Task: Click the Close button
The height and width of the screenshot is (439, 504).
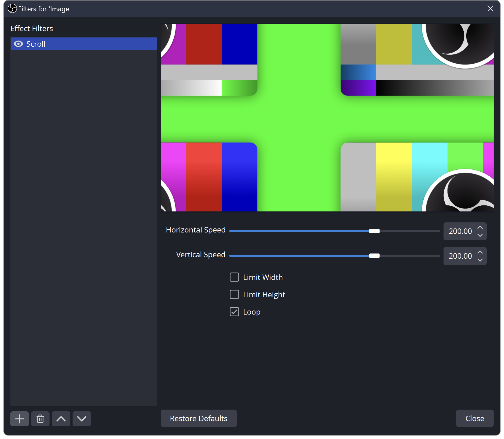Action: [475, 418]
